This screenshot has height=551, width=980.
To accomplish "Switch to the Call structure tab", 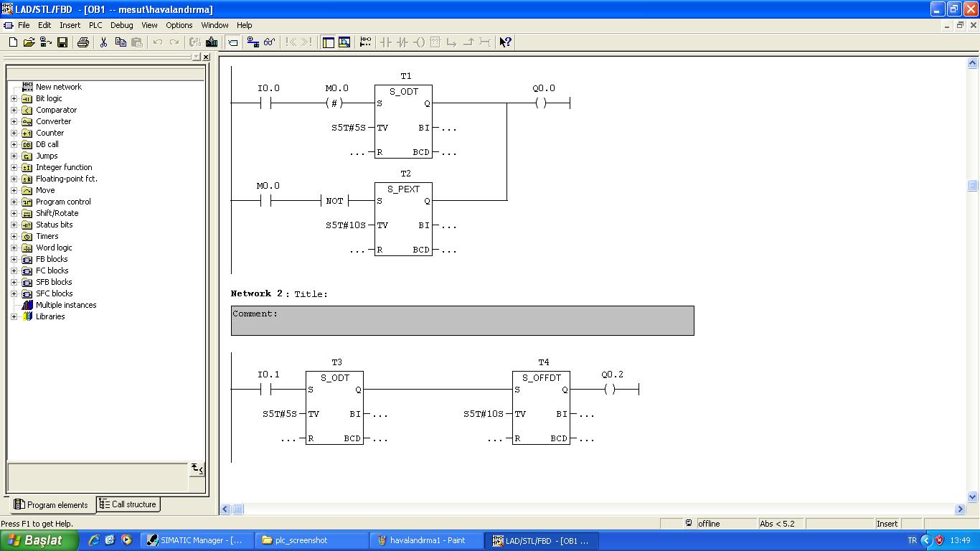I will pos(128,504).
